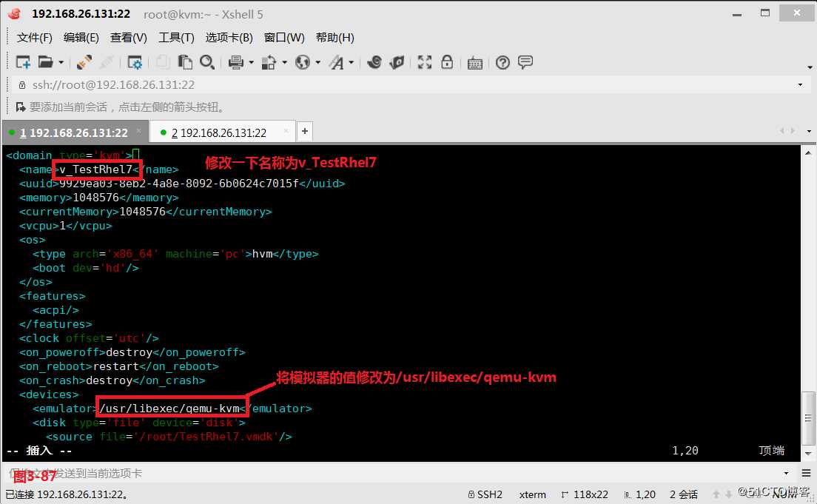Add a new tab with plus button
Screen dimensions: 817x504
[x=305, y=131]
